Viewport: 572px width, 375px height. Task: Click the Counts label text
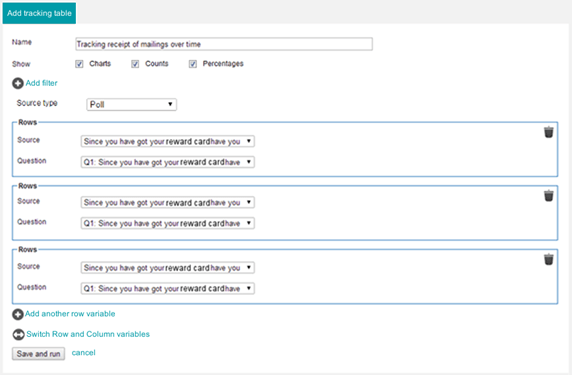pyautogui.click(x=156, y=63)
